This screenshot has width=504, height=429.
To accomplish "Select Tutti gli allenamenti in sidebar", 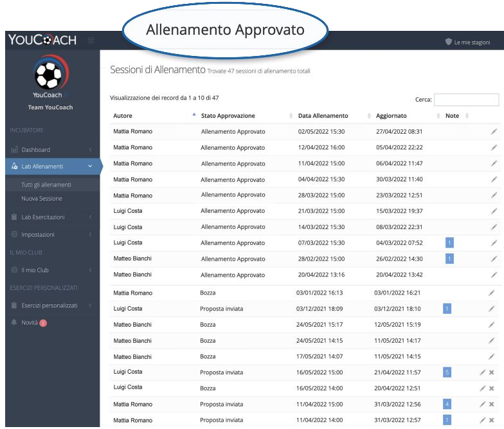I will 46,185.
